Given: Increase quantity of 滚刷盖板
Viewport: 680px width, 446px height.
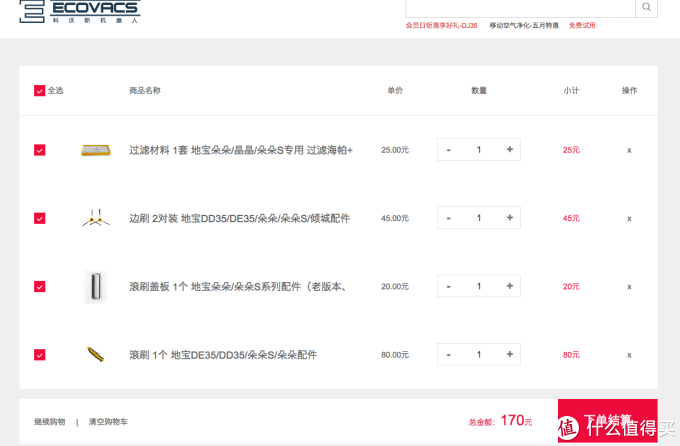Looking at the screenshot, I should (510, 286).
